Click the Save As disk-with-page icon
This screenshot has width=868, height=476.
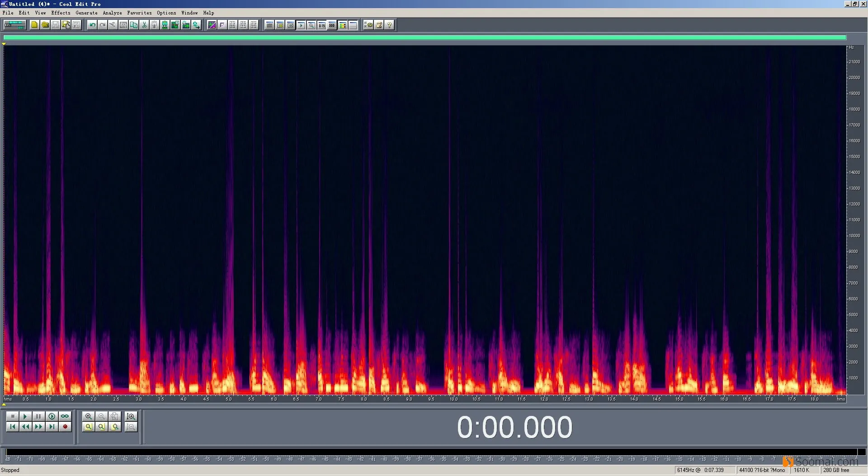66,25
